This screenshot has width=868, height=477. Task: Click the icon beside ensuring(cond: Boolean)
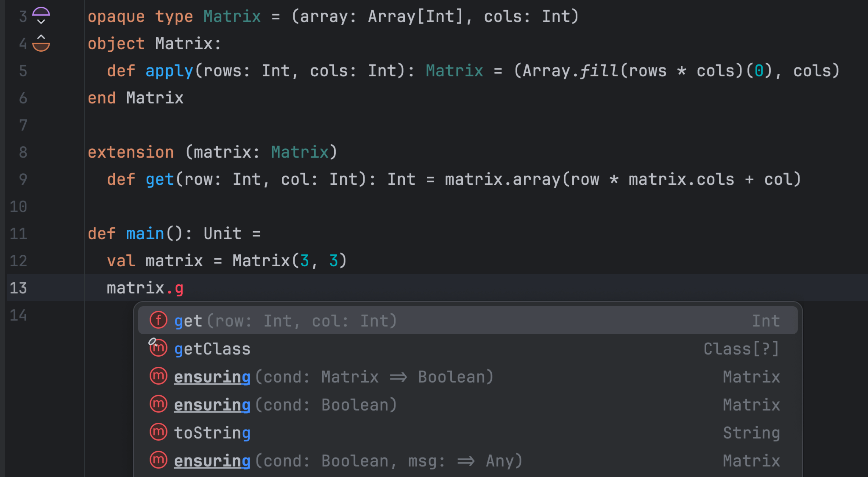158,404
